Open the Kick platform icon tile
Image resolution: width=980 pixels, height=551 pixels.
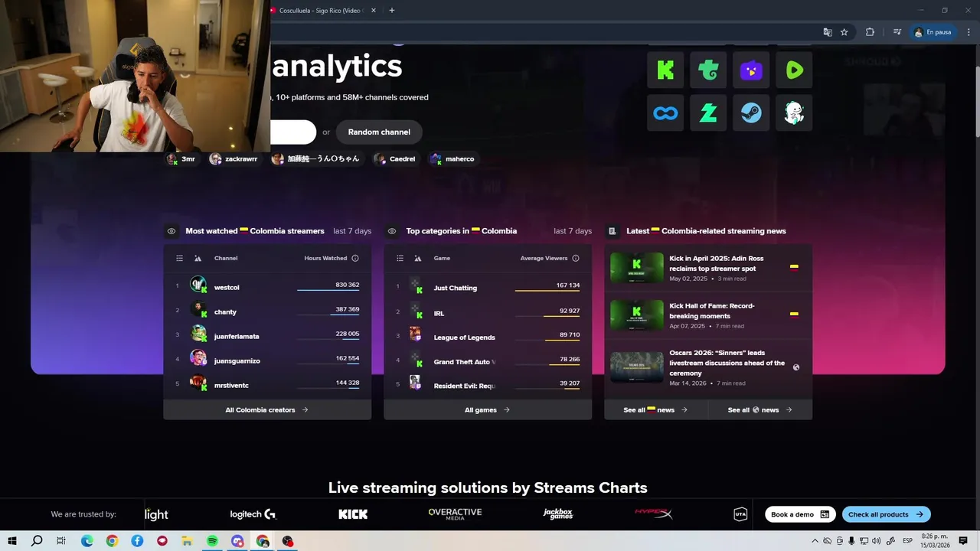pyautogui.click(x=665, y=70)
